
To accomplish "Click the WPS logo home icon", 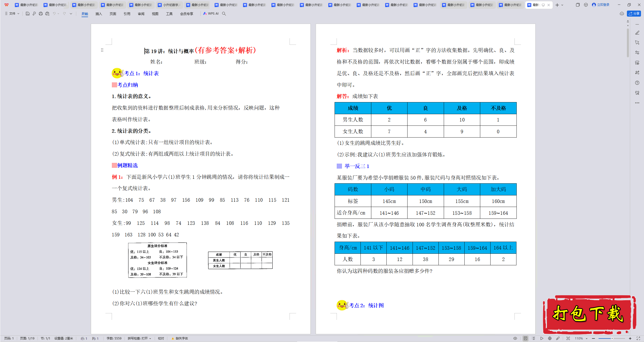I will point(7,5).
